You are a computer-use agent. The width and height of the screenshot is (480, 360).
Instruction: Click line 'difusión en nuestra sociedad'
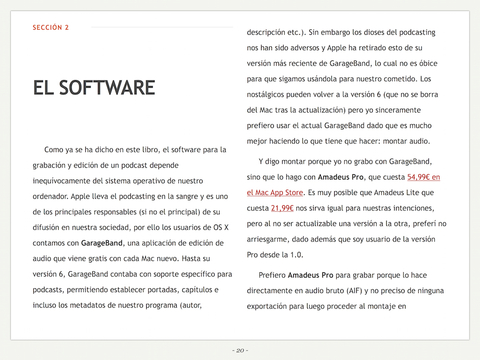click(131, 227)
